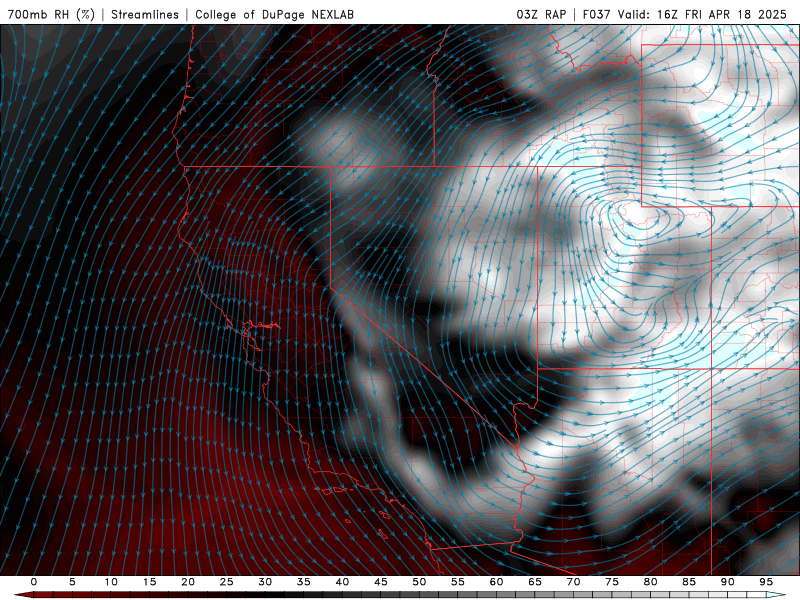This screenshot has width=800, height=600.
Task: Click the colorbar label '20'
Action: [188, 582]
